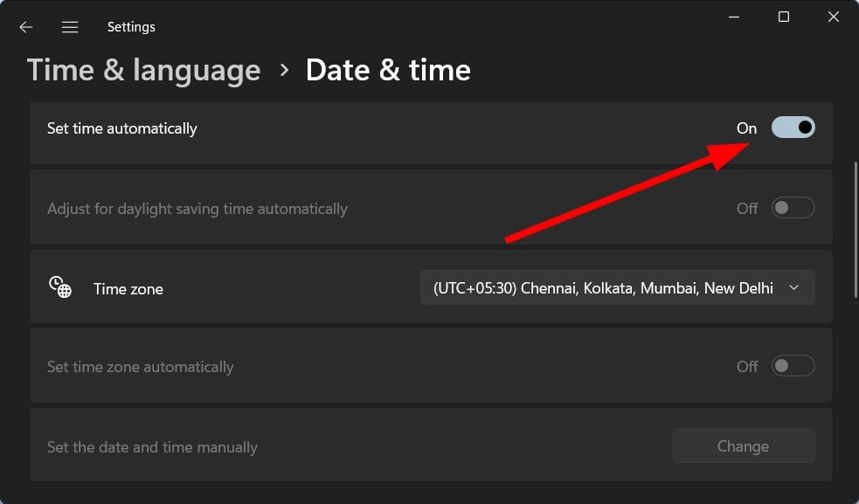Image resolution: width=859 pixels, height=504 pixels.
Task: Select the UTC+05:30 Chennai Kolkata combo box
Action: 618,287
